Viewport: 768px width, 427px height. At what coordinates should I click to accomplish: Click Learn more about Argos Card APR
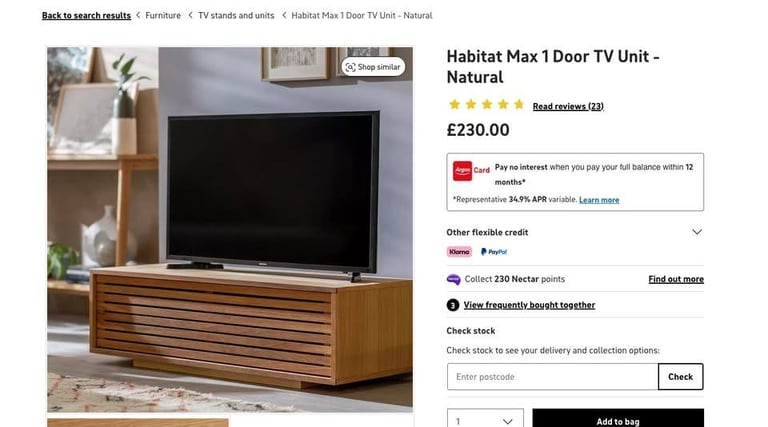tap(599, 200)
